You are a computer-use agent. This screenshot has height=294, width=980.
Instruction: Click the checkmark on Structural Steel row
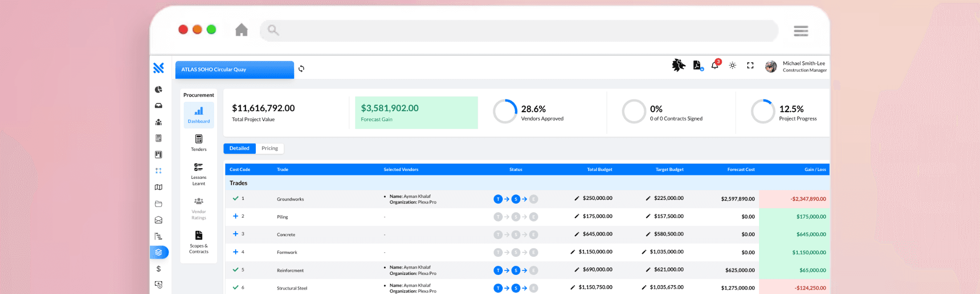tap(236, 287)
